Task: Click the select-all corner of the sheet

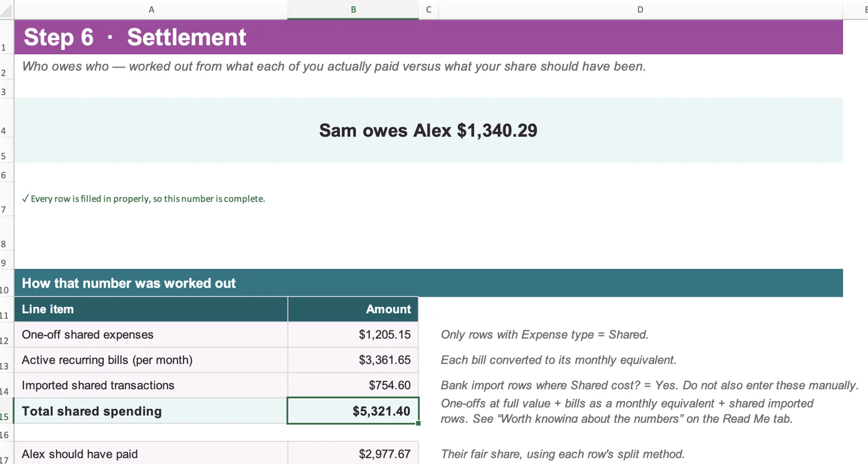Action: click(x=7, y=10)
